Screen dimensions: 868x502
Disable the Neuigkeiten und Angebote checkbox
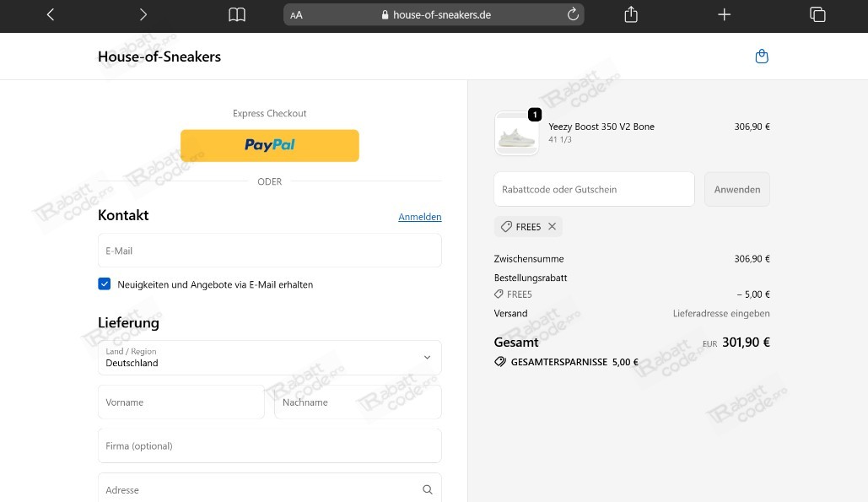pos(104,283)
